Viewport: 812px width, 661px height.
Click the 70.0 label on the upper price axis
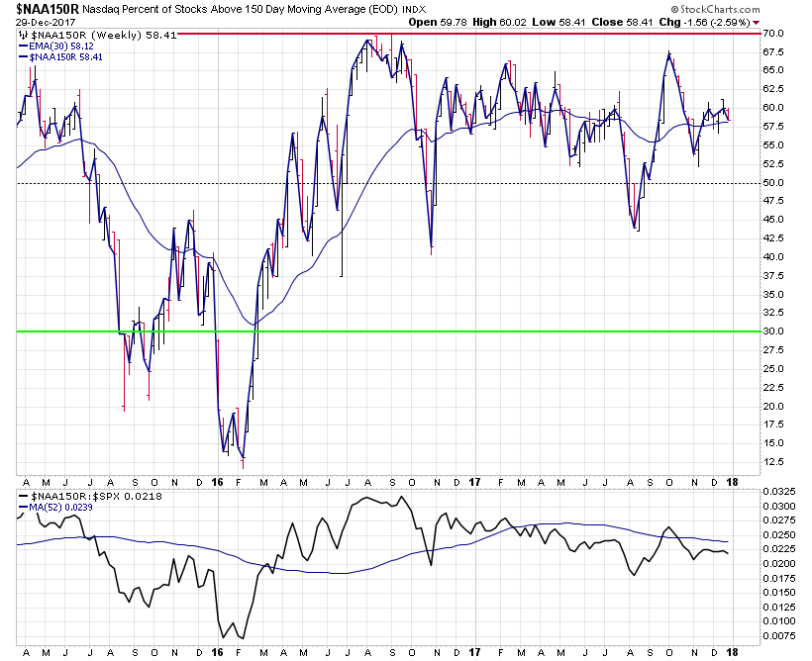pos(773,33)
